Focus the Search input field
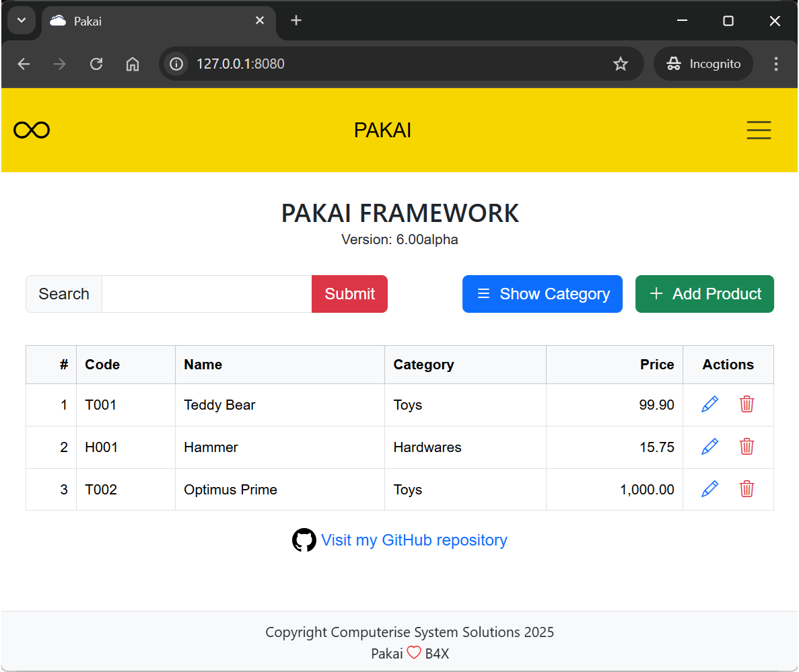This screenshot has height=672, width=799. pos(207,294)
